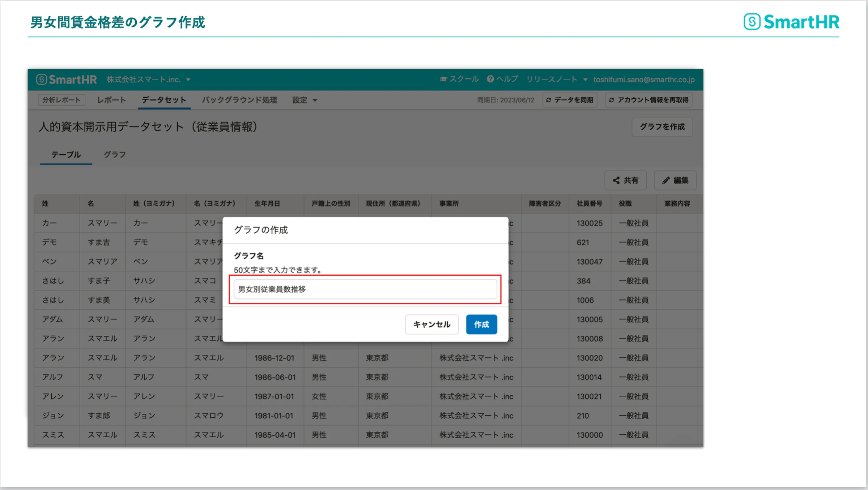868x490 pixels.
Task: Click employee number 621 cell
Action: tap(590, 242)
